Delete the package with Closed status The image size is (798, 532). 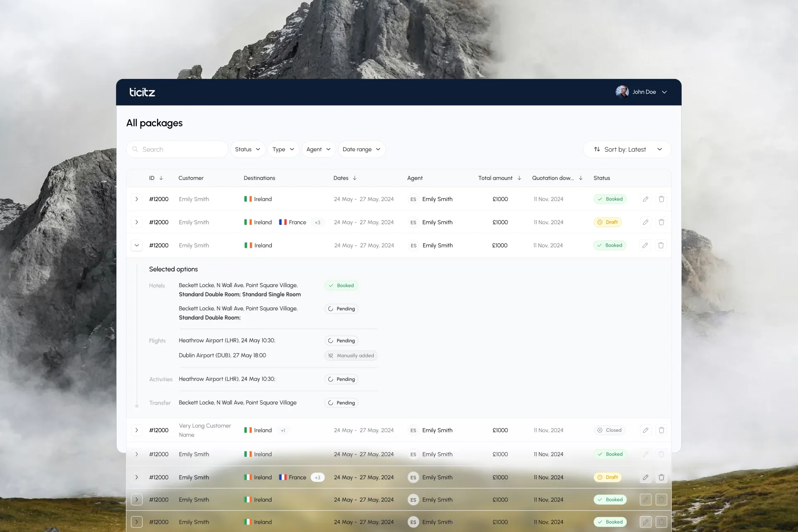click(661, 430)
